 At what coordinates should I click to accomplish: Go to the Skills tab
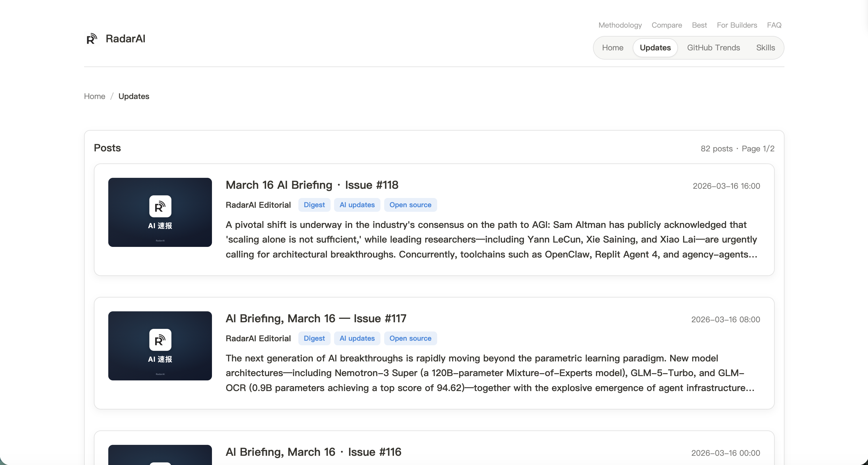pos(765,48)
